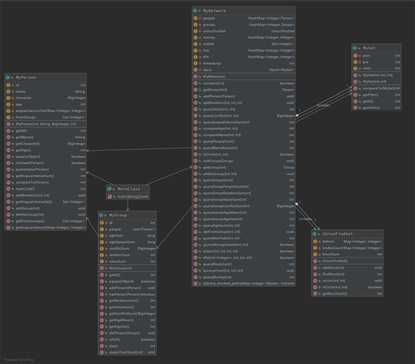
Task: Select the age field row in MyPerson
Action: coord(46,104)
